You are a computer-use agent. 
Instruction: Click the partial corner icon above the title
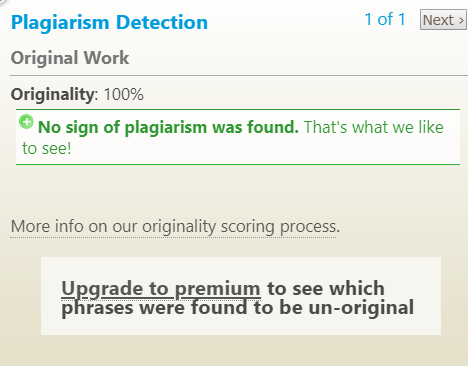[3, 2]
